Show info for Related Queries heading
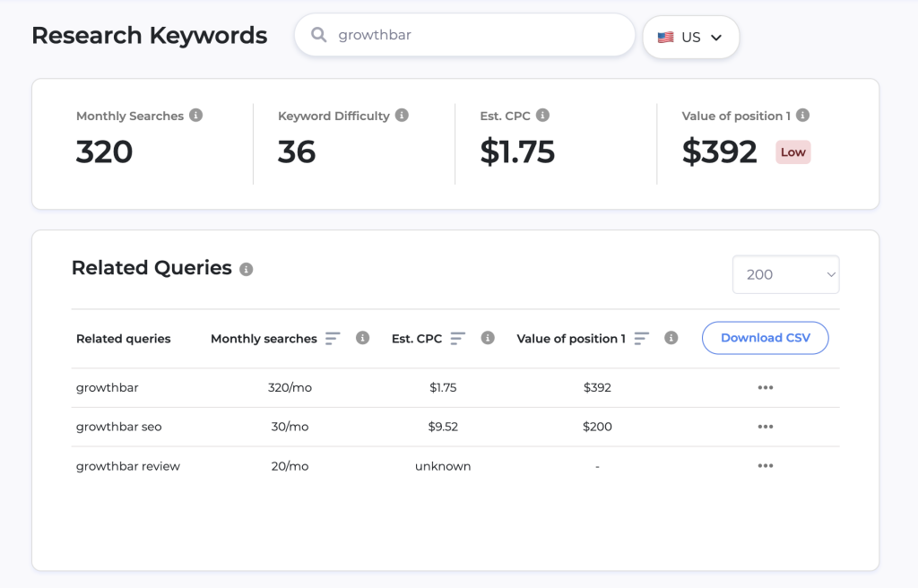The image size is (918, 588). [247, 270]
